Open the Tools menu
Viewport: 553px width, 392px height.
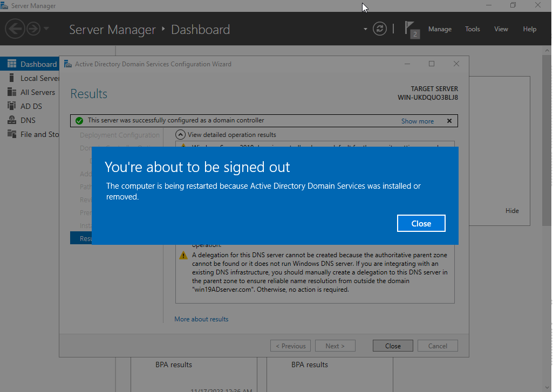(x=472, y=29)
